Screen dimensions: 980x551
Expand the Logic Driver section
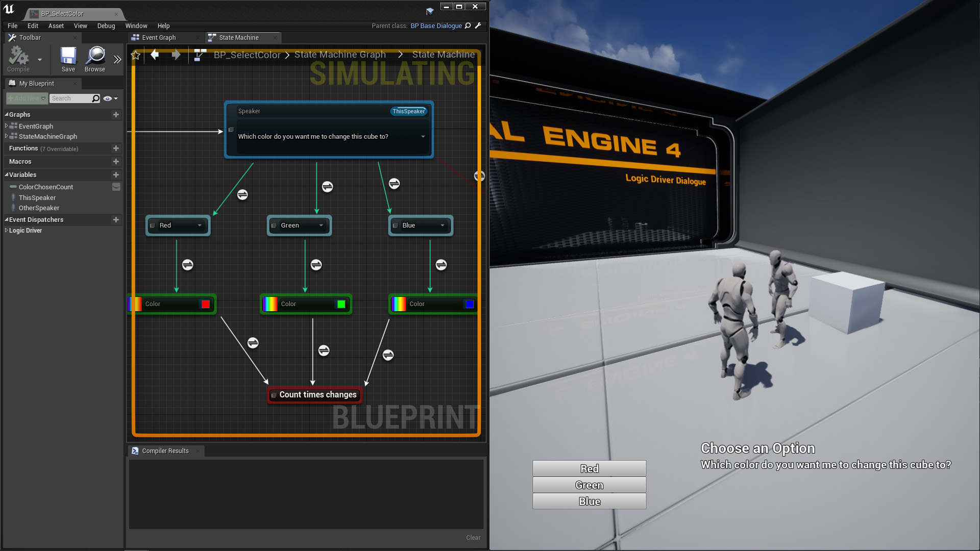(6, 231)
